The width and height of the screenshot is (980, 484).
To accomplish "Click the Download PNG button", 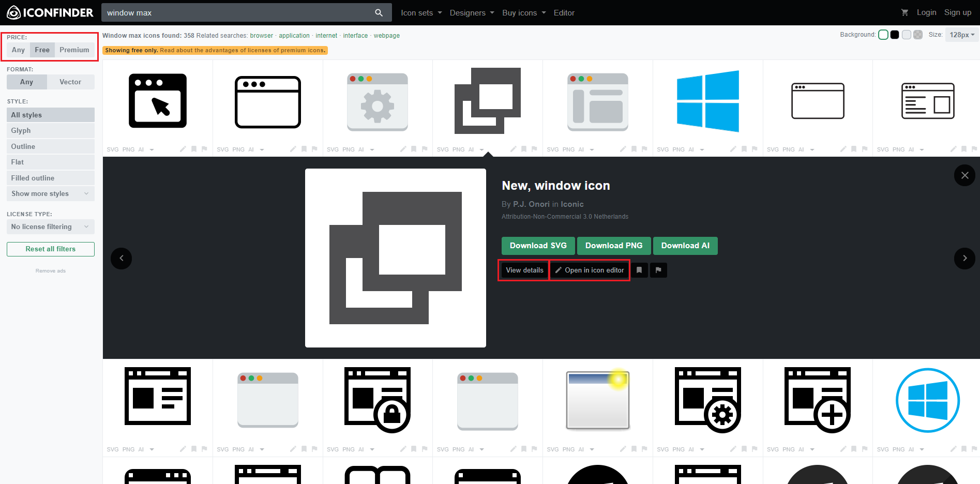I will [x=614, y=246].
